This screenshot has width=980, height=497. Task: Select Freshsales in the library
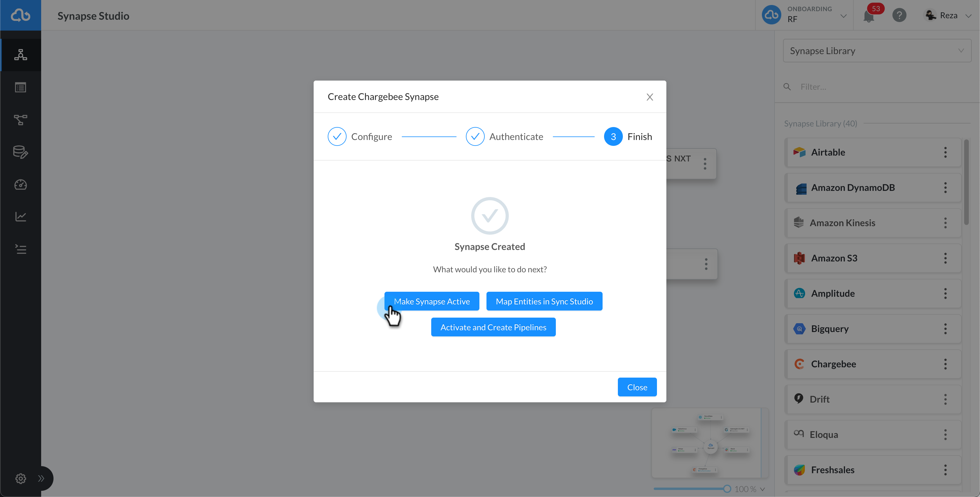point(873,470)
